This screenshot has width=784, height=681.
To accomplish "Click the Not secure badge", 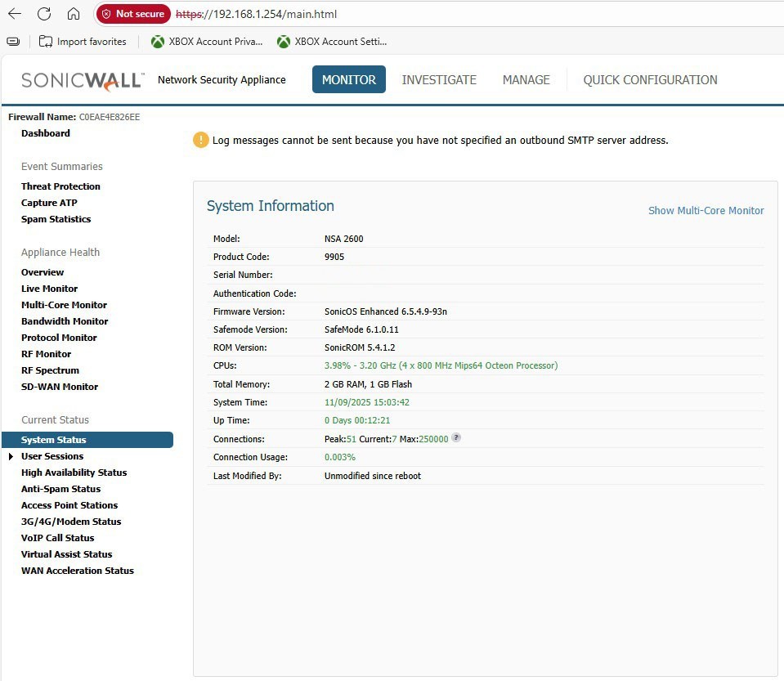I will pos(133,14).
